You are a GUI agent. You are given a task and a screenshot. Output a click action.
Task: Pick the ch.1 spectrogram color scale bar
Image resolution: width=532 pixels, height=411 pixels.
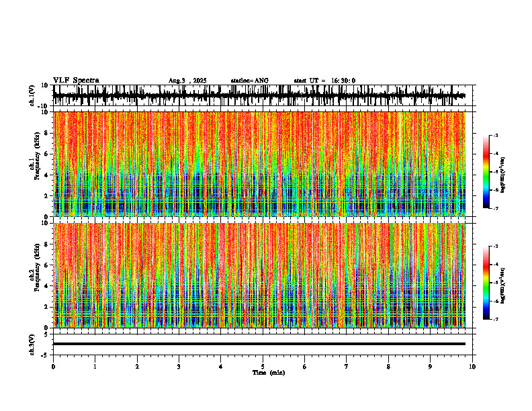coord(486,172)
